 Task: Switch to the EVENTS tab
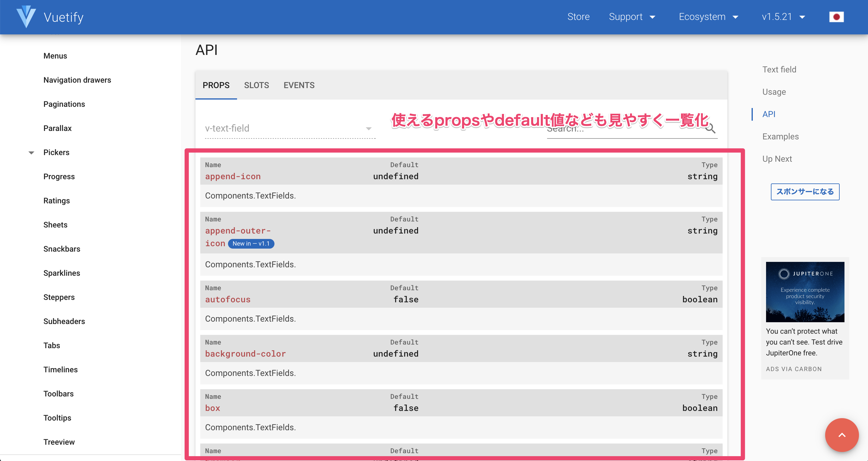click(299, 85)
